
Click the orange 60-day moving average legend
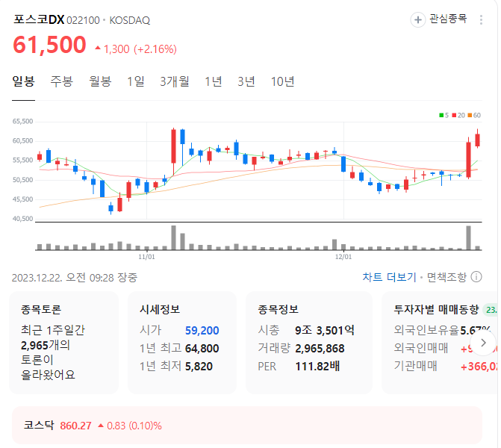[x=474, y=115]
